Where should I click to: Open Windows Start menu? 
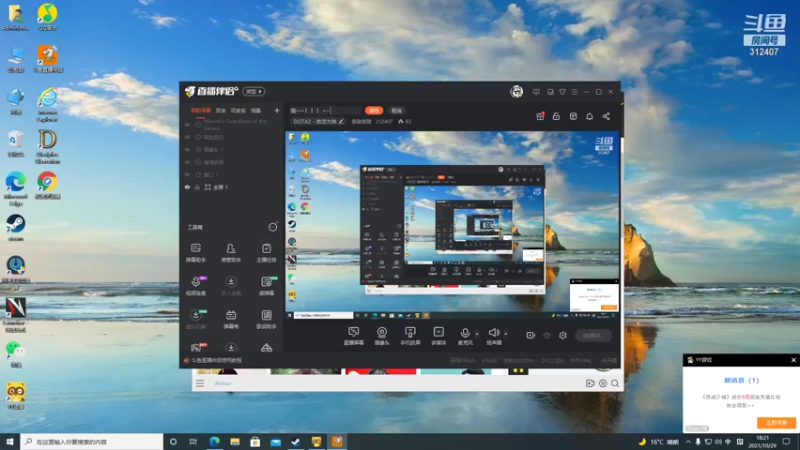click(x=10, y=442)
